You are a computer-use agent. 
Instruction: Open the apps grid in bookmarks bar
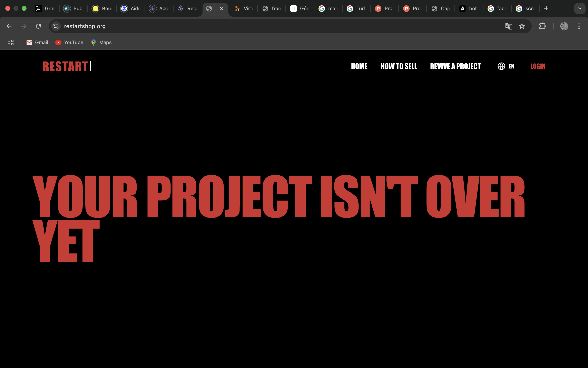pyautogui.click(x=10, y=42)
